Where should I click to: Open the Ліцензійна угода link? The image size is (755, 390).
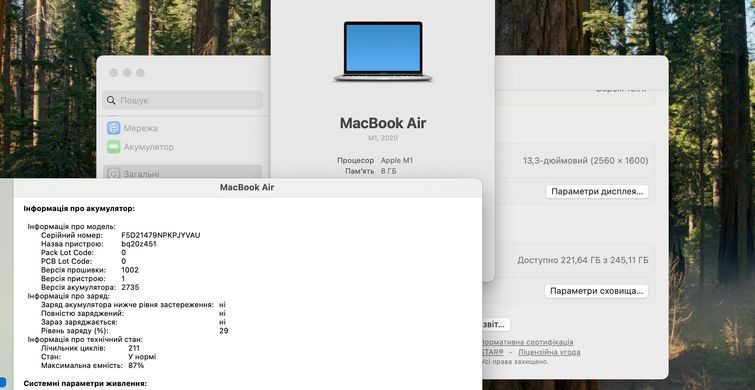tap(549, 352)
